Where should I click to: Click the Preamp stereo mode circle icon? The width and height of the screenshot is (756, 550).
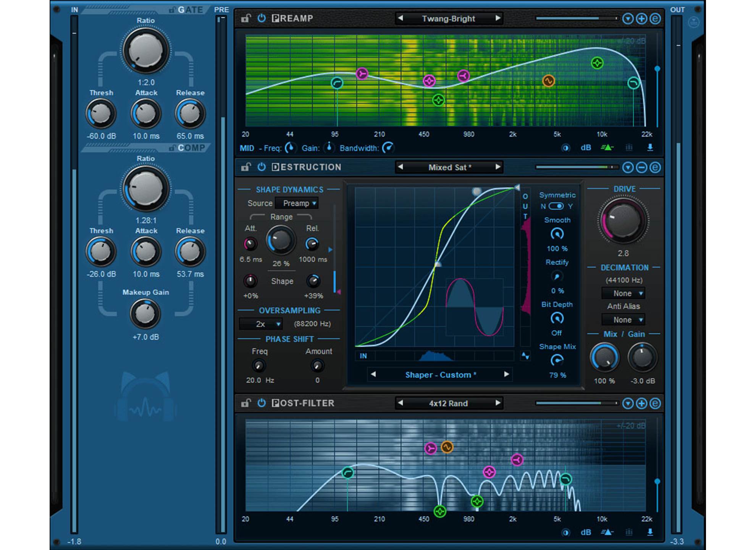tap(565, 148)
